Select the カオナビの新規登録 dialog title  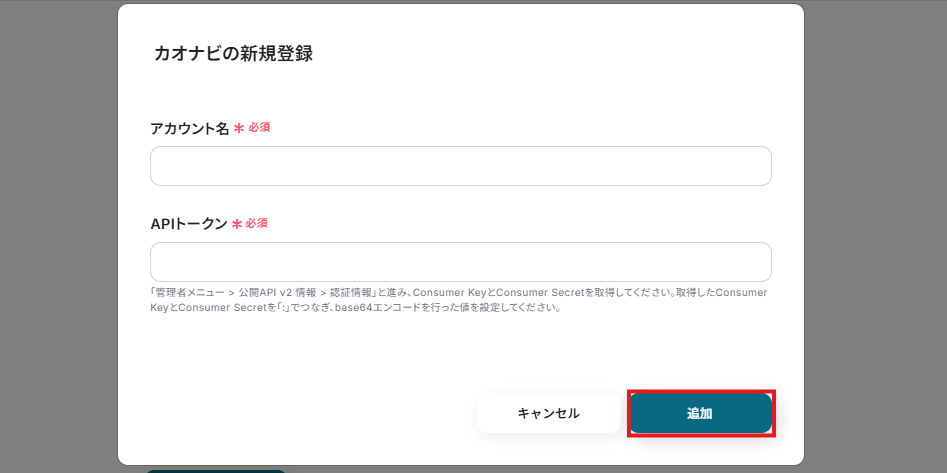click(233, 54)
